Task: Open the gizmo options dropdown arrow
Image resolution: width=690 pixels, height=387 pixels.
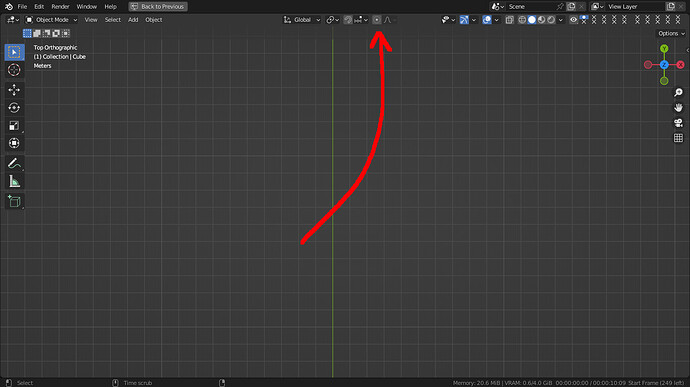Action: coord(474,20)
